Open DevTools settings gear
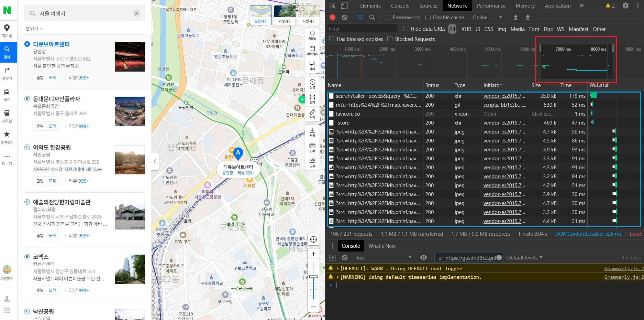Viewport: 644px width, 320px height. tap(625, 6)
